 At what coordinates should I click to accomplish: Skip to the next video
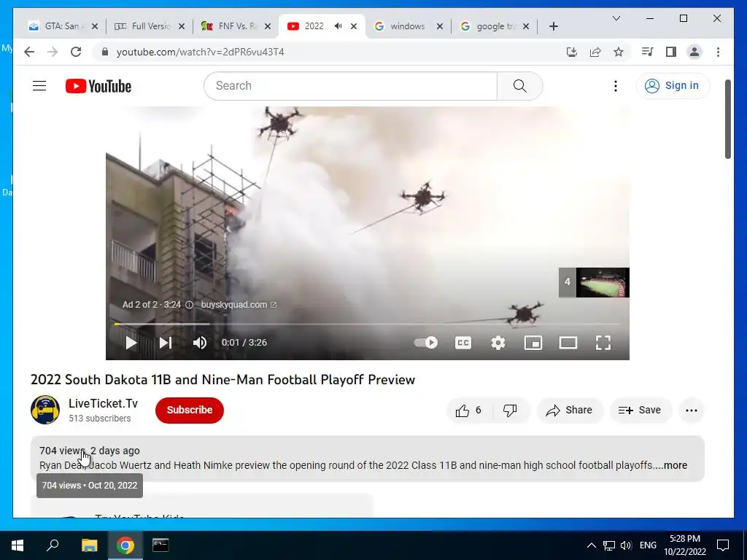click(166, 343)
